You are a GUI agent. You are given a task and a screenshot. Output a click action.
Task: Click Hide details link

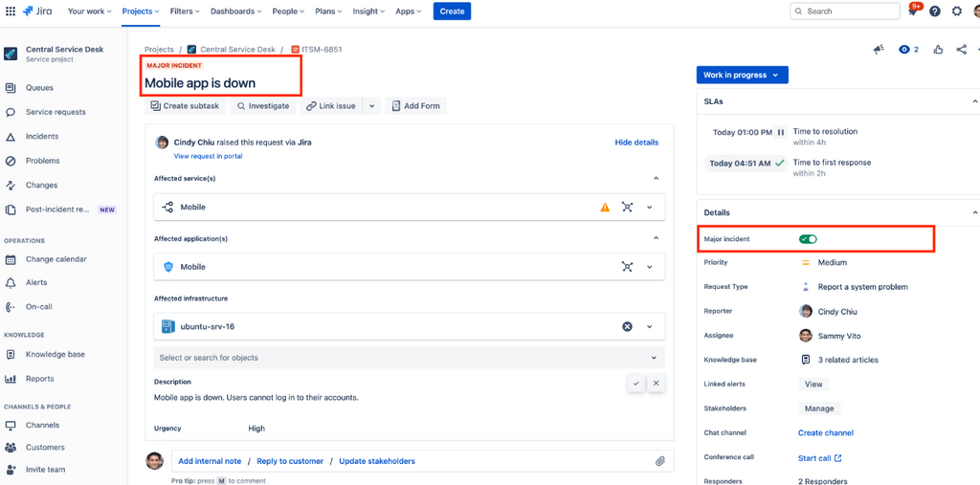pyautogui.click(x=636, y=143)
